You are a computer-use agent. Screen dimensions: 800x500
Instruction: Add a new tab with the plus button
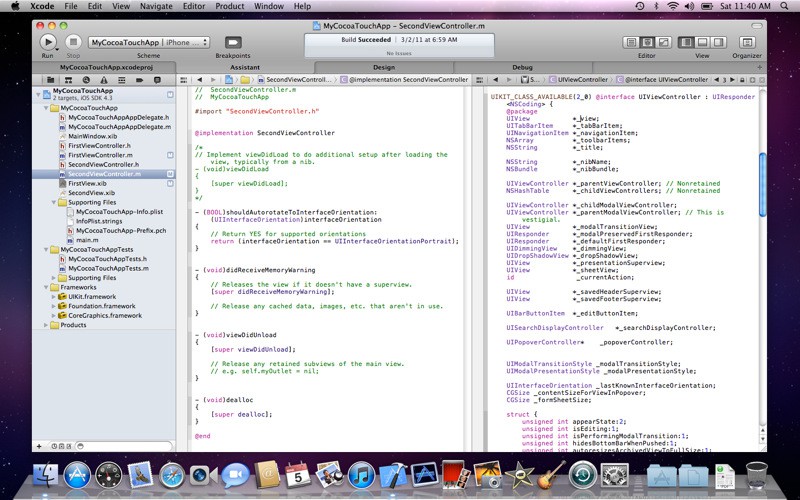point(759,67)
